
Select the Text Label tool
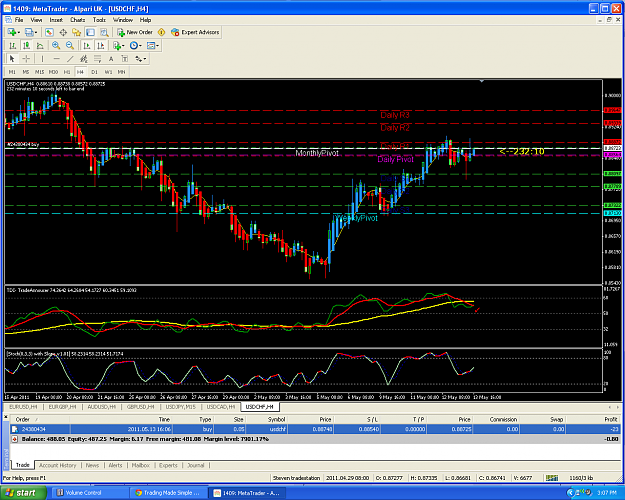(125, 59)
